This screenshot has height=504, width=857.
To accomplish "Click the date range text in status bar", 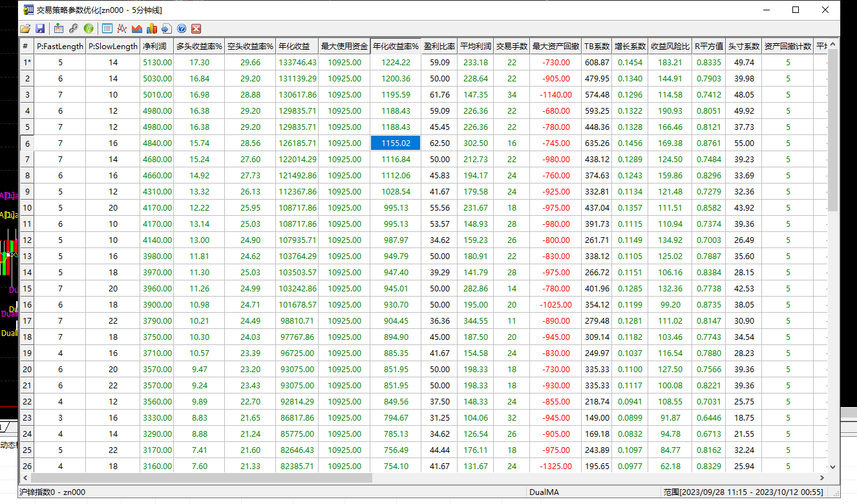I will (x=743, y=492).
